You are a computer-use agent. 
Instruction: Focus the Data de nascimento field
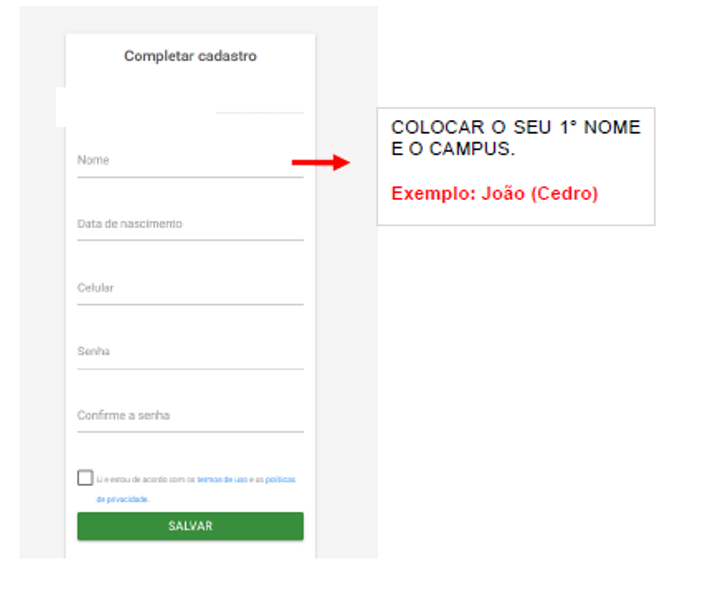[188, 225]
